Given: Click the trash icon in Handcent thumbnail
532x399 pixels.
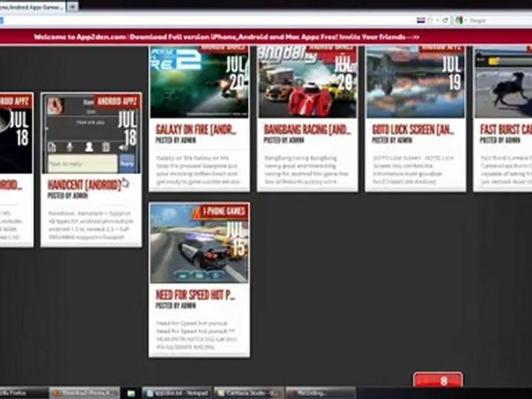Looking at the screenshot, I should [x=106, y=147].
